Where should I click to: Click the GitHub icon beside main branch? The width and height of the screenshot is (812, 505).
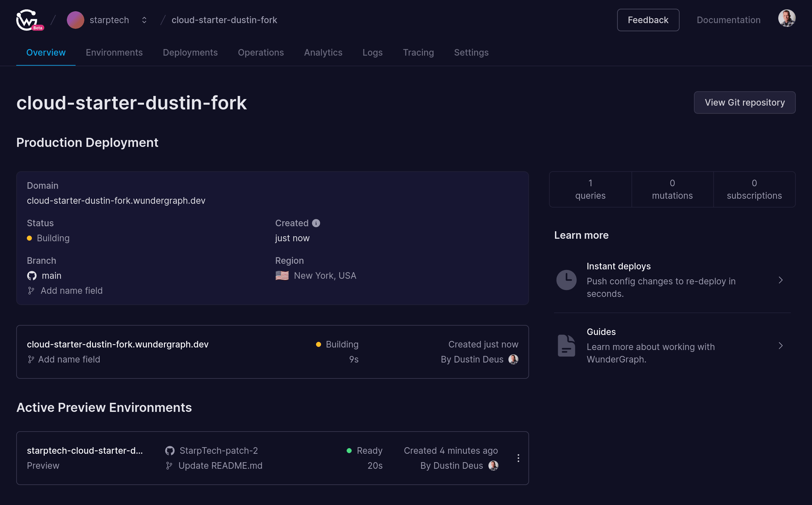tap(32, 276)
